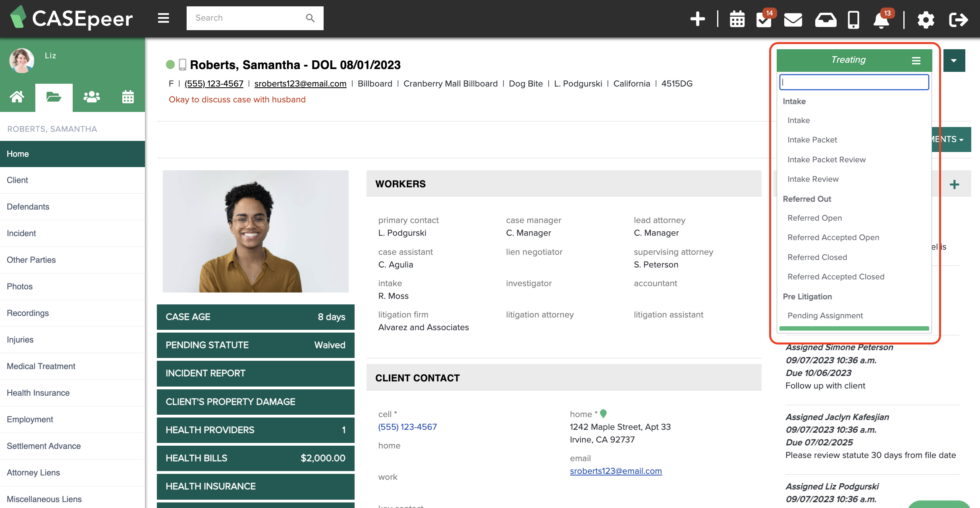This screenshot has width=980, height=508.
Task: Open the Photos sidebar item
Action: pos(72,287)
